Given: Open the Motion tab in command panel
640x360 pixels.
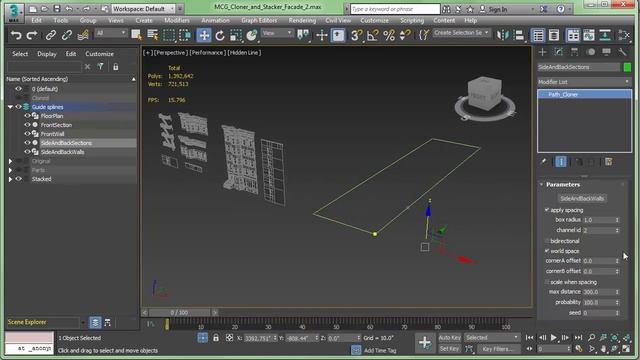Looking at the screenshot, I should [x=590, y=52].
